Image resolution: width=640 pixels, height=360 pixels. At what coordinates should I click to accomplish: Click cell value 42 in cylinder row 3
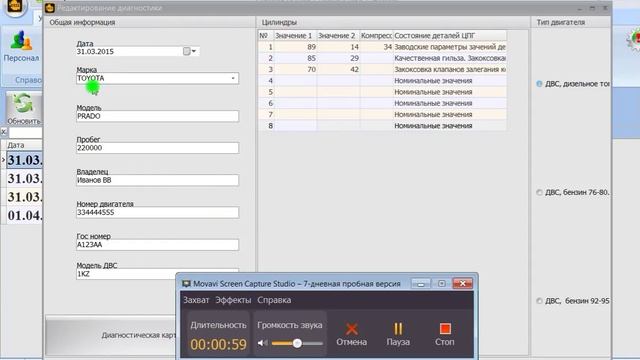338,69
